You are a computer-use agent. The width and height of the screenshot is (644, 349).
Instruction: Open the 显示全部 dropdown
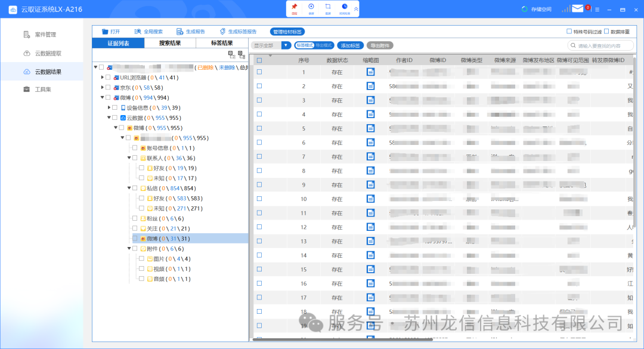coord(286,45)
